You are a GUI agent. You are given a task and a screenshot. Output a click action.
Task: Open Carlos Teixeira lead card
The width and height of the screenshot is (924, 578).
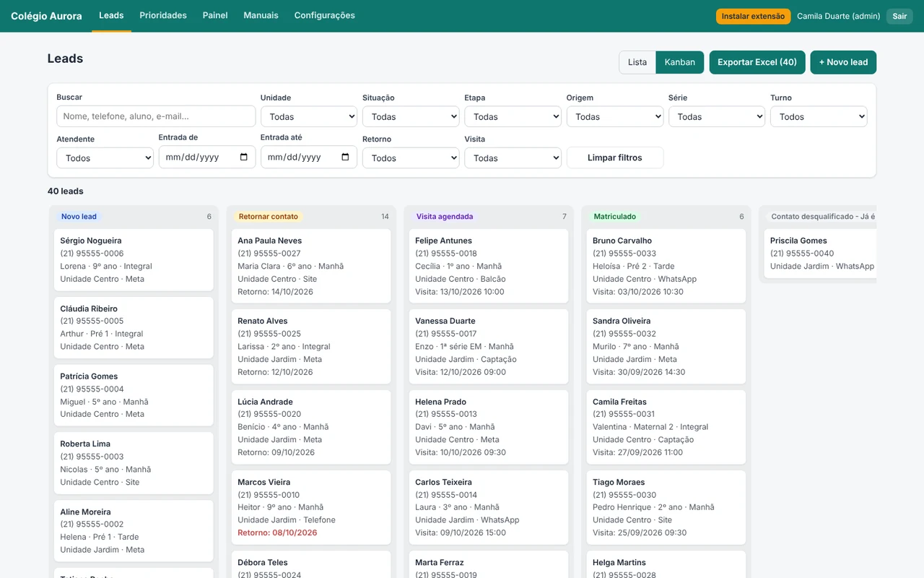point(489,507)
